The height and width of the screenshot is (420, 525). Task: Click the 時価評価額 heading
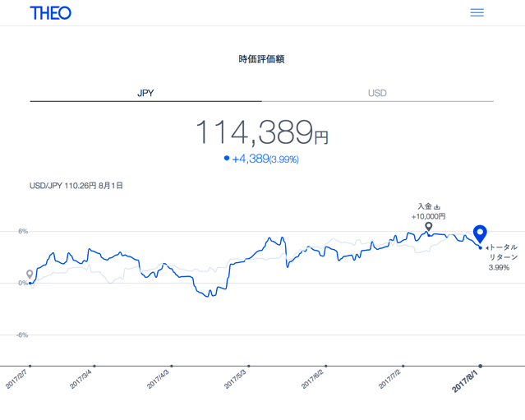tap(261, 59)
